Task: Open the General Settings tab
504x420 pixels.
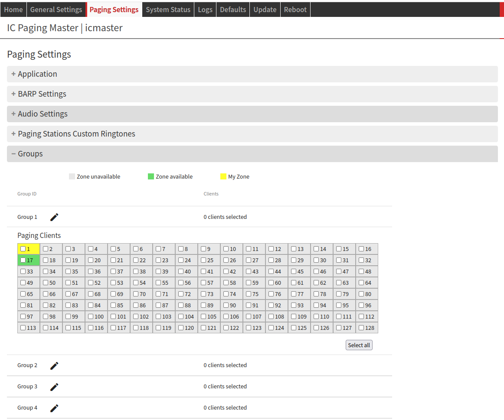Action: [56, 10]
